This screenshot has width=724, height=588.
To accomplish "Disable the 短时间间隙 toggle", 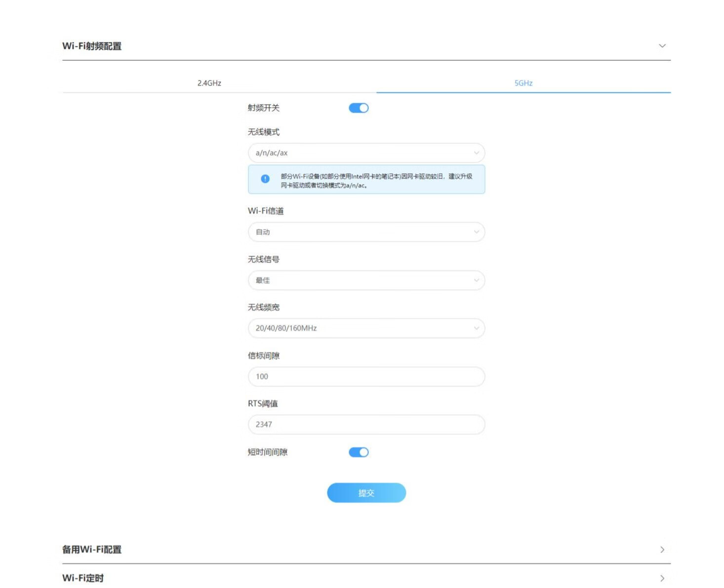I will pyautogui.click(x=359, y=452).
